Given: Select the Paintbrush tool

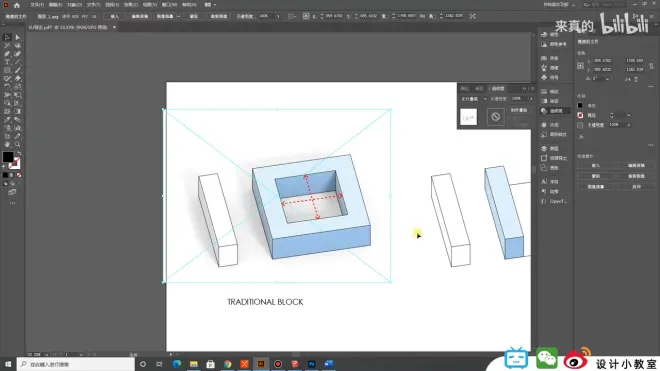Looking at the screenshot, I should [x=18, y=70].
